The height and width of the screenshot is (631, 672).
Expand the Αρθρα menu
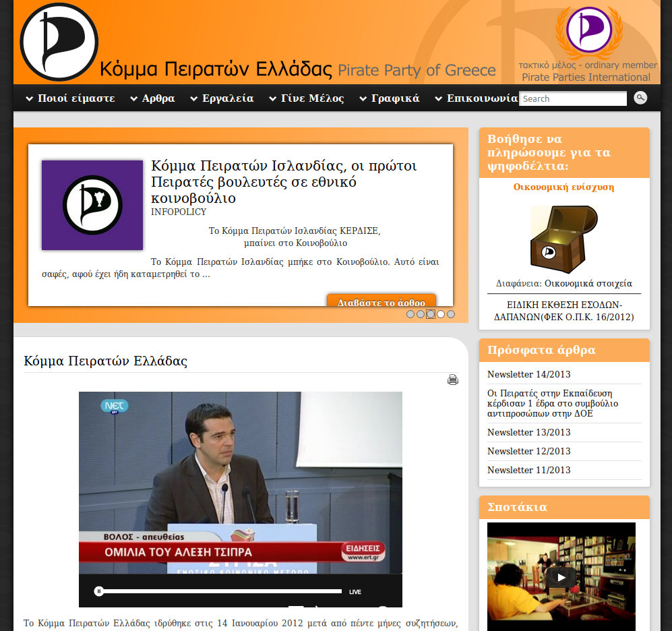pos(152,98)
